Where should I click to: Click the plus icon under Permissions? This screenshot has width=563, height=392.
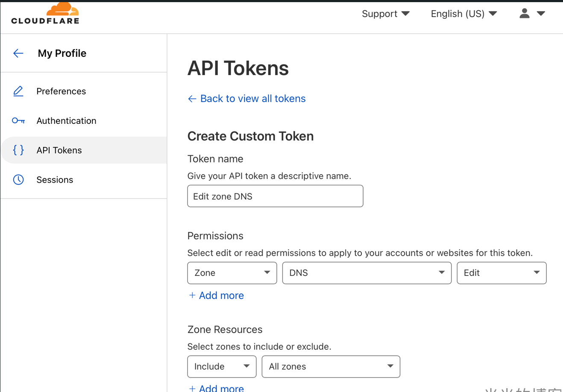192,295
